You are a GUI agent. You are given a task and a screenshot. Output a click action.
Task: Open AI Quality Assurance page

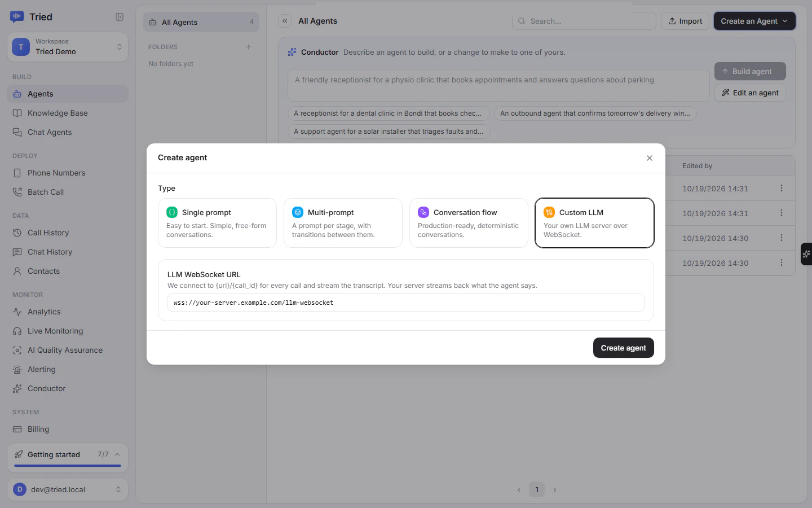click(68, 350)
